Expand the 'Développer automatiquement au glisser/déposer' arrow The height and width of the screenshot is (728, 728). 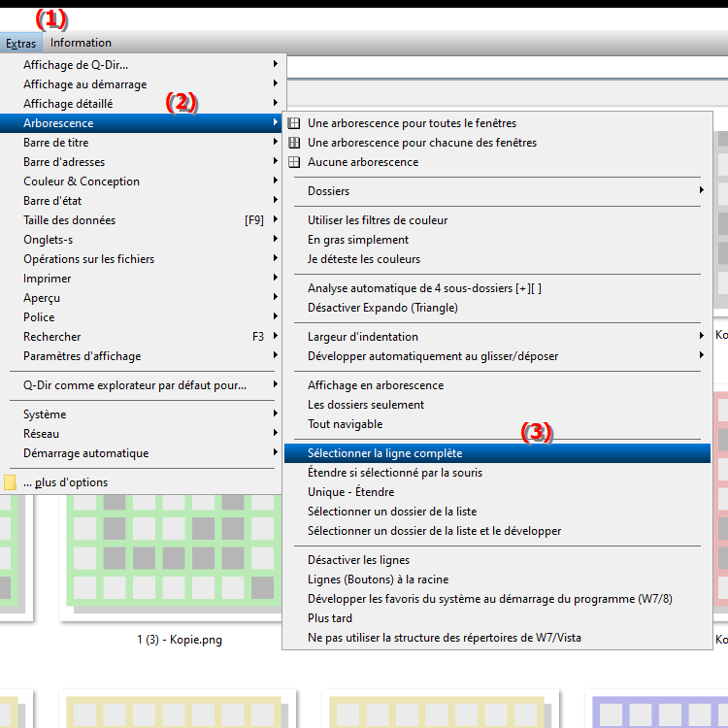pos(702,355)
